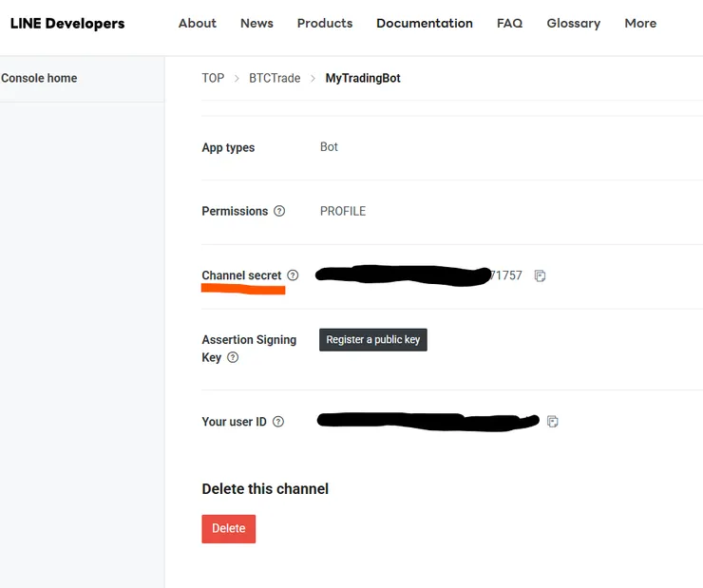Screen dimensions: 703x588
Task: Open the Permissions help icon
Action: pyautogui.click(x=279, y=212)
